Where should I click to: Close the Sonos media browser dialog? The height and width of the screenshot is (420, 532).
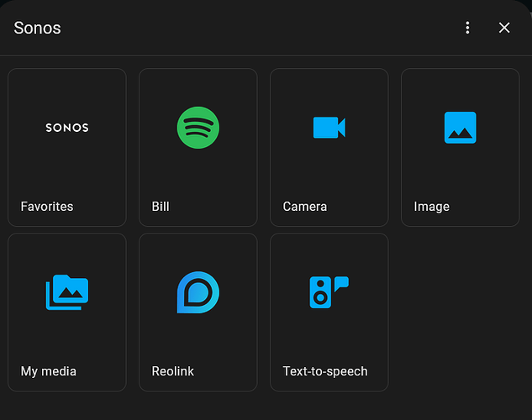(x=504, y=28)
